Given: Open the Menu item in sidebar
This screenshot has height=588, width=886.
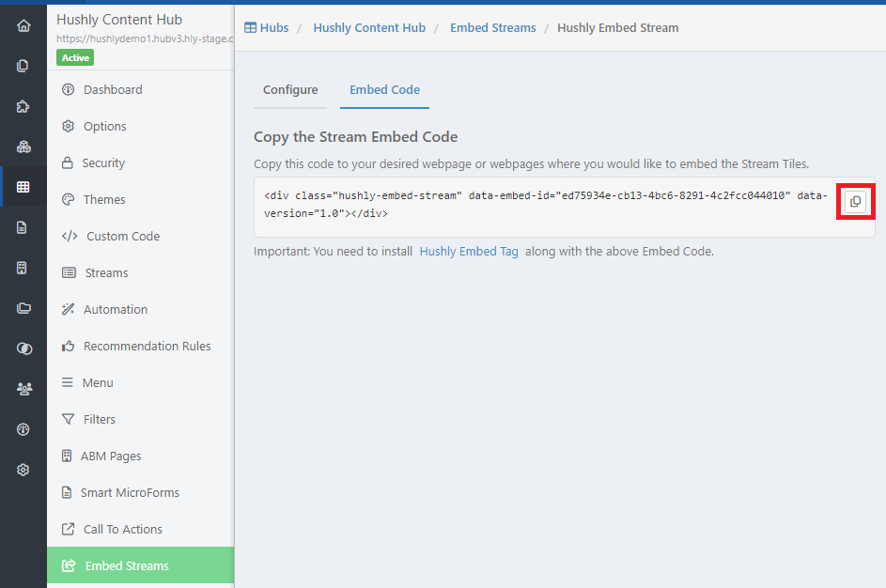Looking at the screenshot, I should (140, 382).
